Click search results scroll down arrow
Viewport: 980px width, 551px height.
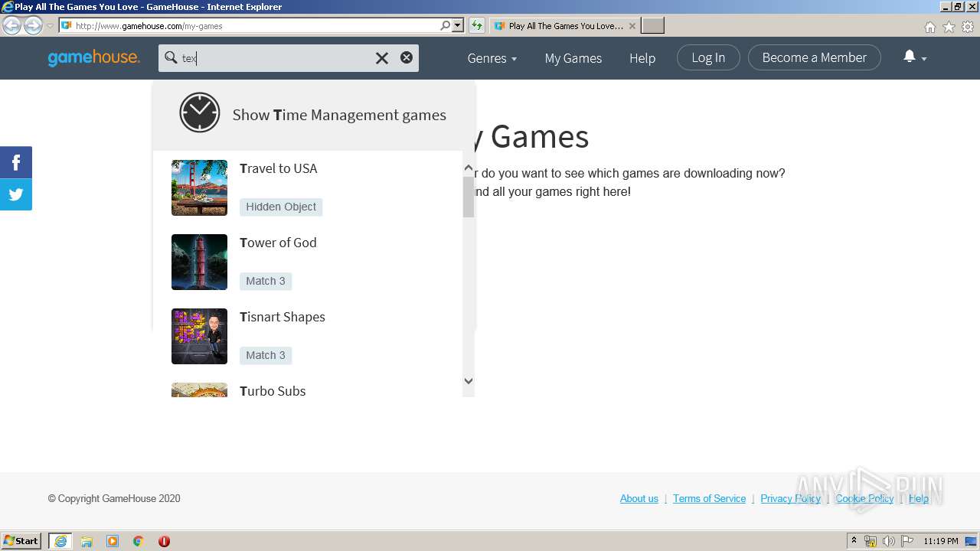click(x=469, y=380)
